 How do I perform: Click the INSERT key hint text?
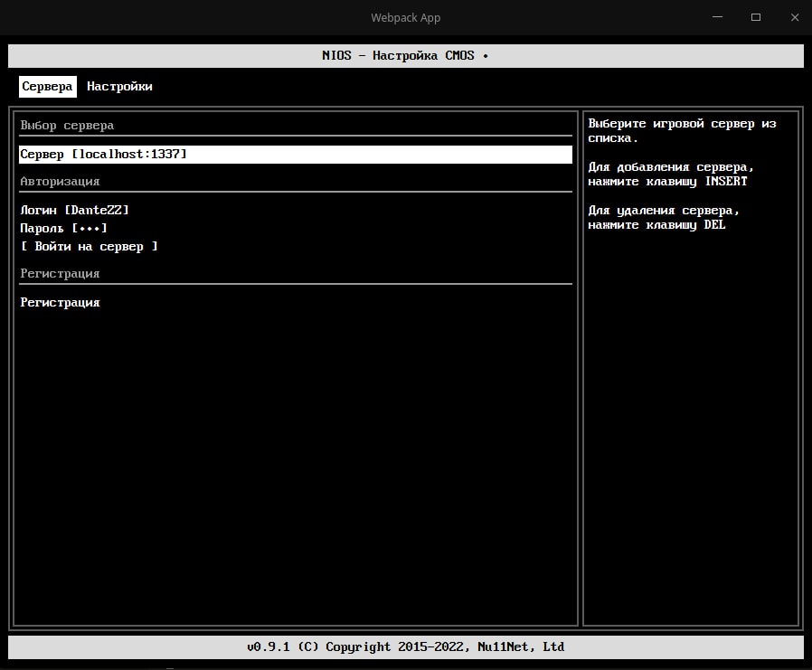727,181
